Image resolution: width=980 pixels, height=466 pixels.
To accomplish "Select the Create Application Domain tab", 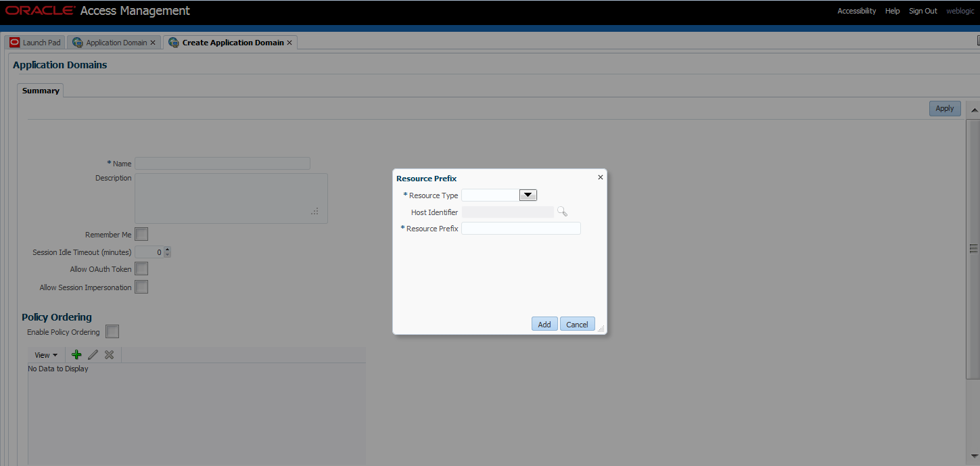I will tap(233, 43).
